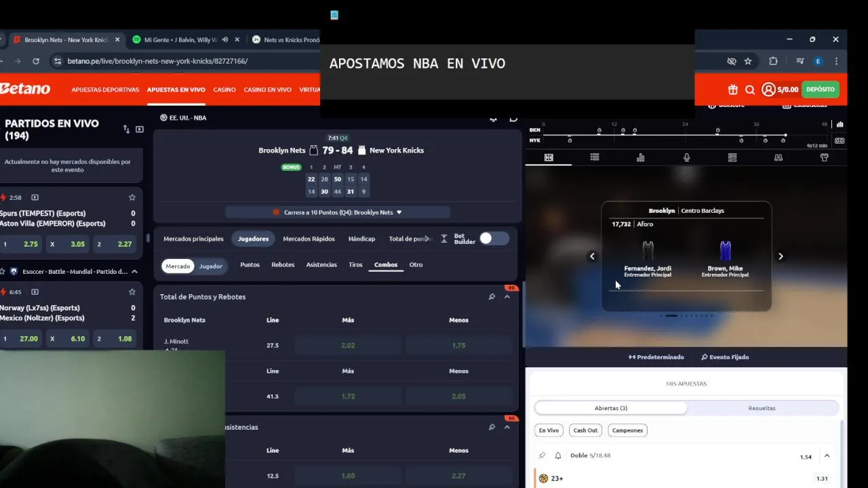The height and width of the screenshot is (488, 868).
Task: Click the chart icon right of match timeline
Action: 840,125
